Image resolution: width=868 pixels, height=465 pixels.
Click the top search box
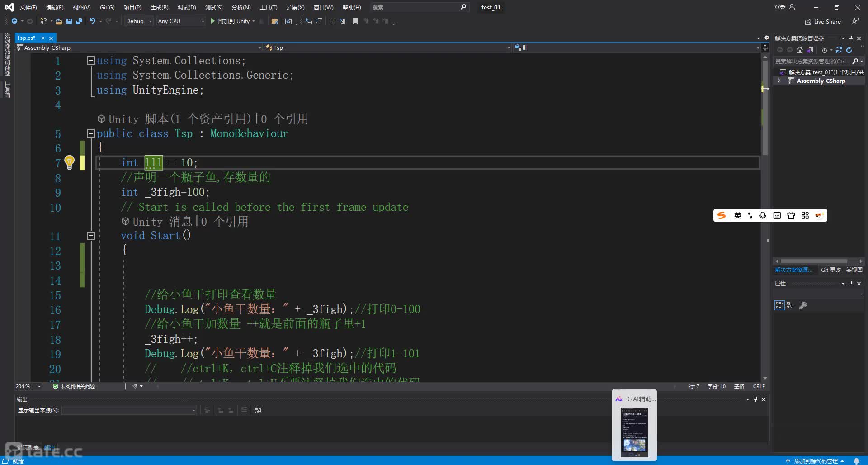[x=419, y=7]
